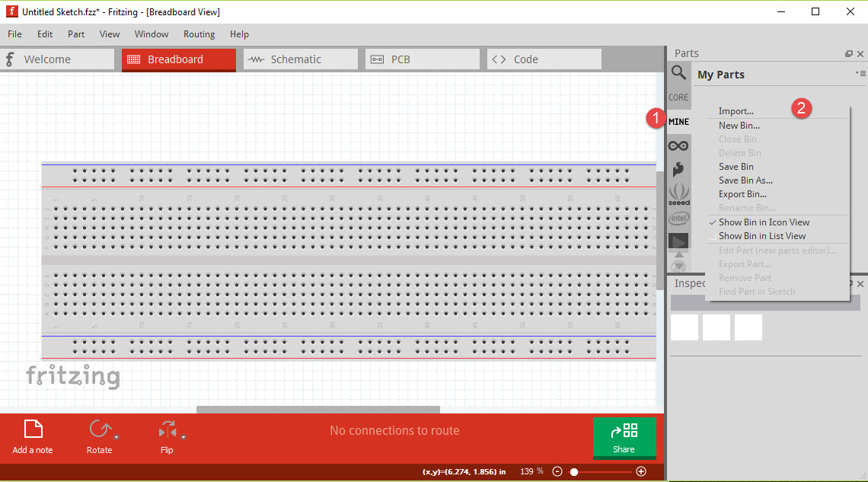868x482 pixels.
Task: Open the Help menu
Action: (x=239, y=34)
